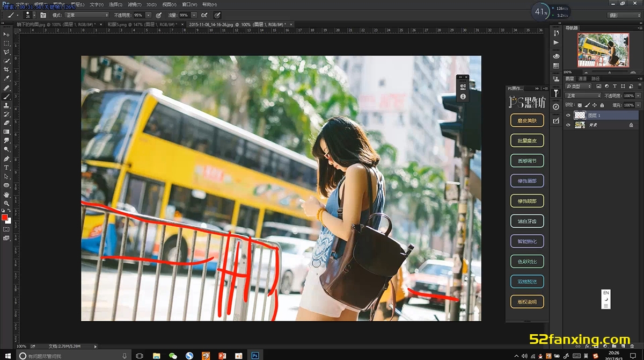Select the Gradient tool

(6, 132)
